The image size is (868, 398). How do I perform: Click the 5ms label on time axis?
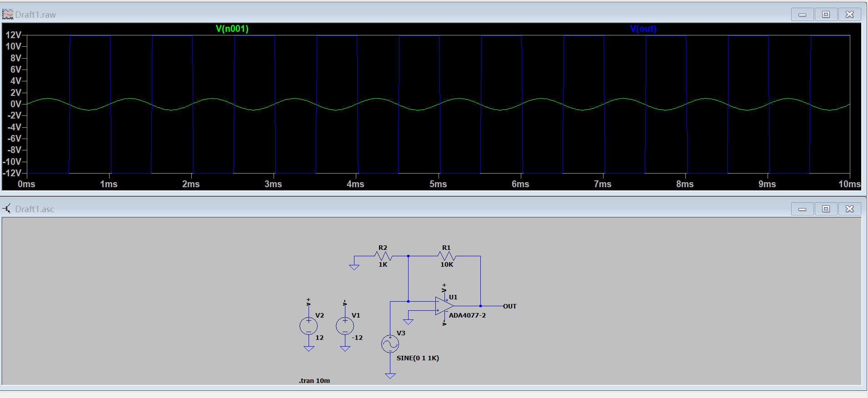(438, 184)
